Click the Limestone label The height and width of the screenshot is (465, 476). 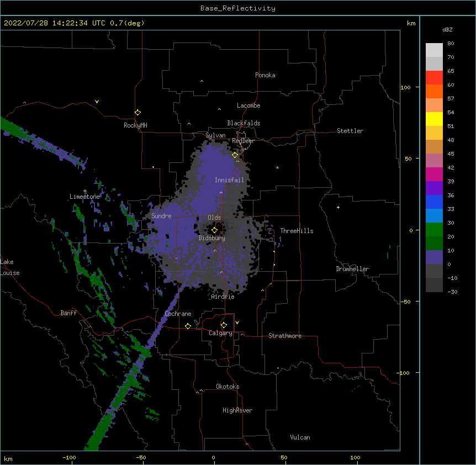point(84,197)
